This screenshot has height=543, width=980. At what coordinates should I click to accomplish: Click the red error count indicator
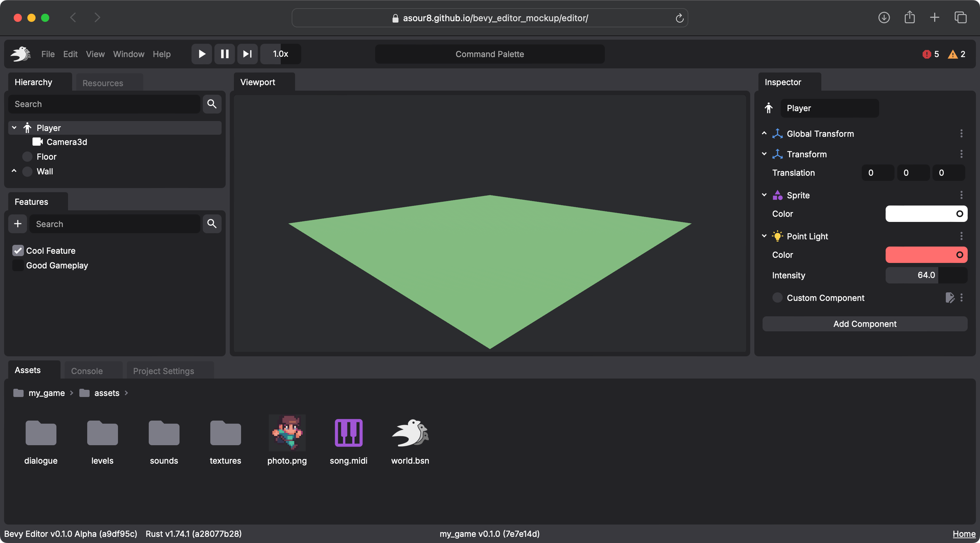click(930, 54)
